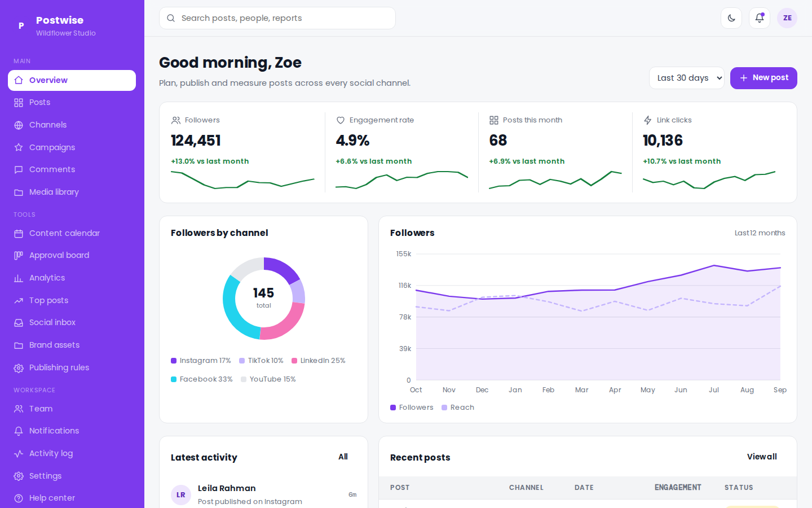The image size is (812, 508).
Task: Click the Posts this month grid icon
Action: (x=494, y=120)
